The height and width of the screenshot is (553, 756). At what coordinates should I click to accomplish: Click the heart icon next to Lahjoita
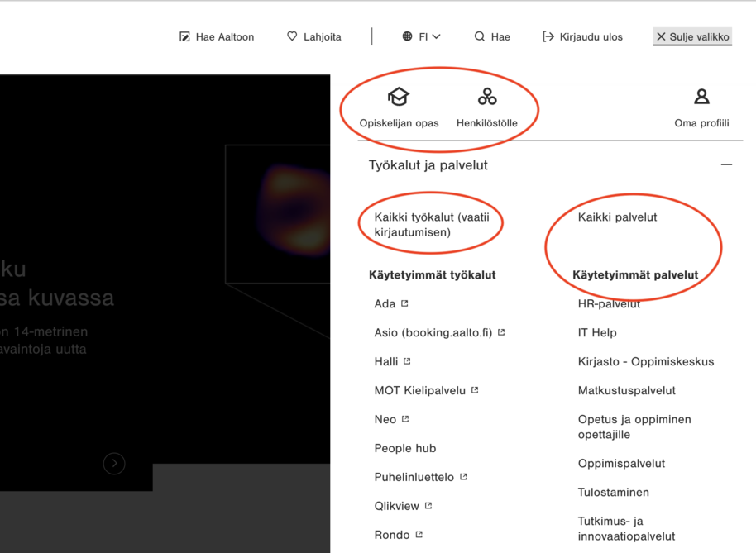(291, 36)
